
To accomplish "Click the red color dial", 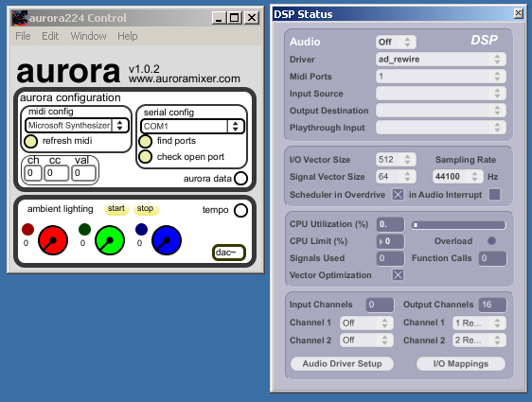I will pyautogui.click(x=53, y=240).
